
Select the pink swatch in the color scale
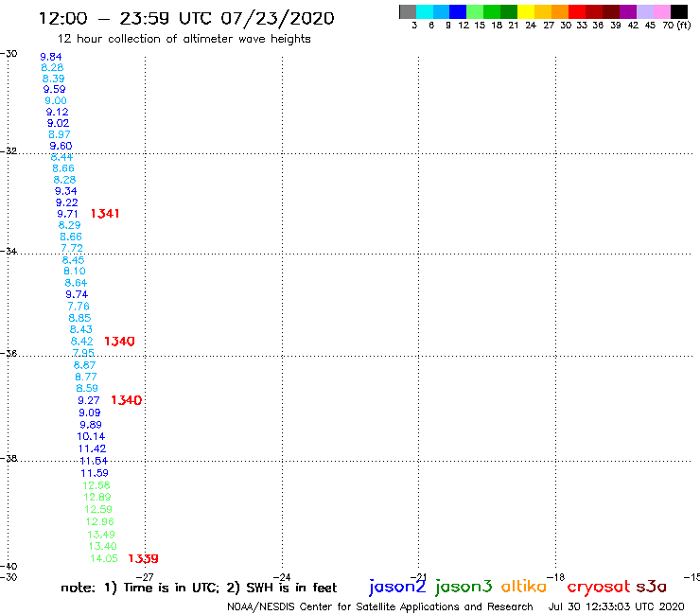pos(661,11)
